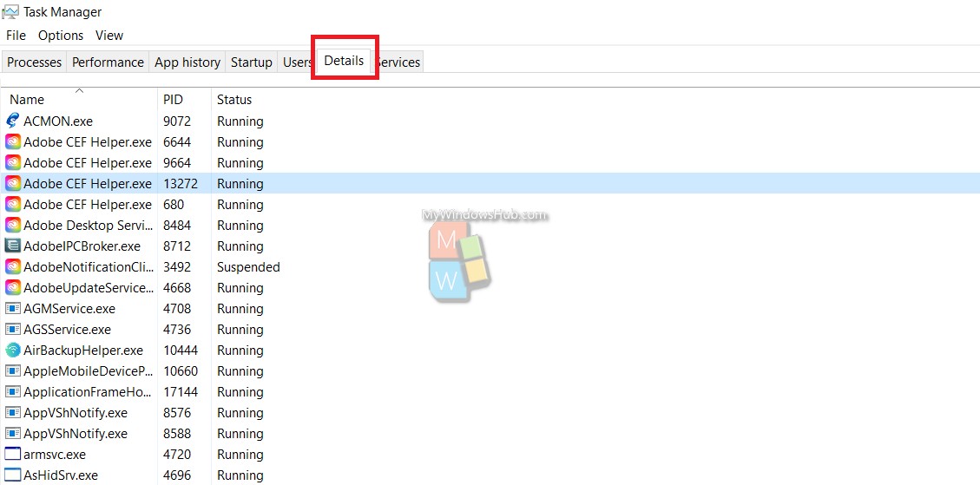Viewport: 980px width, 485px height.
Task: Click icon of Adobe CEF Helper PID 680
Action: pos(12,205)
